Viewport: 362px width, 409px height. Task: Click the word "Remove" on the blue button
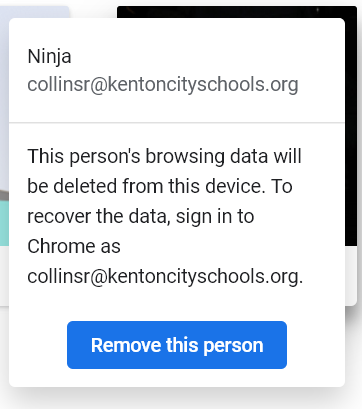pyautogui.click(x=127, y=345)
